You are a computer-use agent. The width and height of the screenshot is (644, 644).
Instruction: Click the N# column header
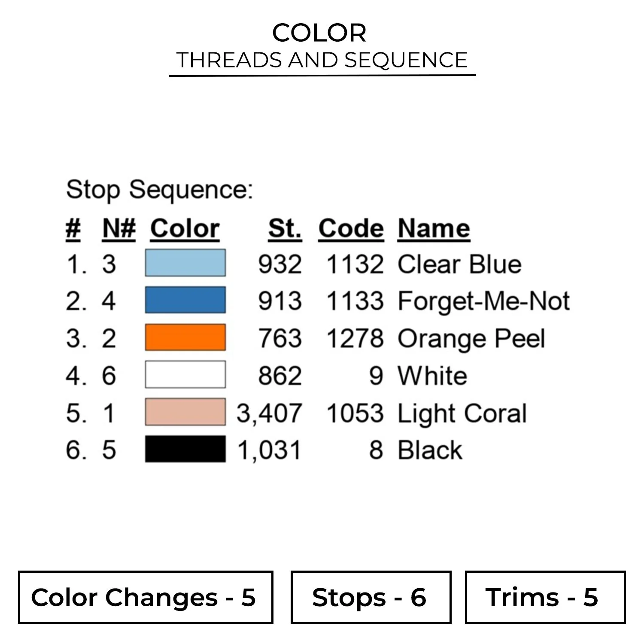pos(119,228)
